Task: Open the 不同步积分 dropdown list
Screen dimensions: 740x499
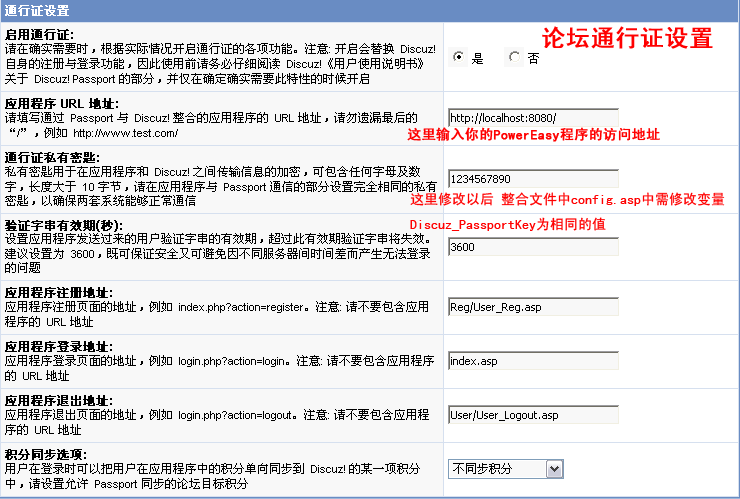Action: (506, 468)
